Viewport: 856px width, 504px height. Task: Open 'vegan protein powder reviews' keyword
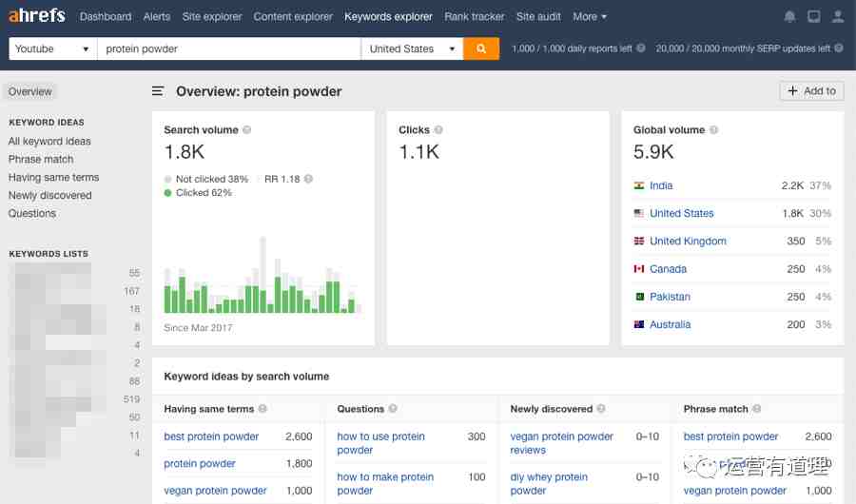click(562, 443)
